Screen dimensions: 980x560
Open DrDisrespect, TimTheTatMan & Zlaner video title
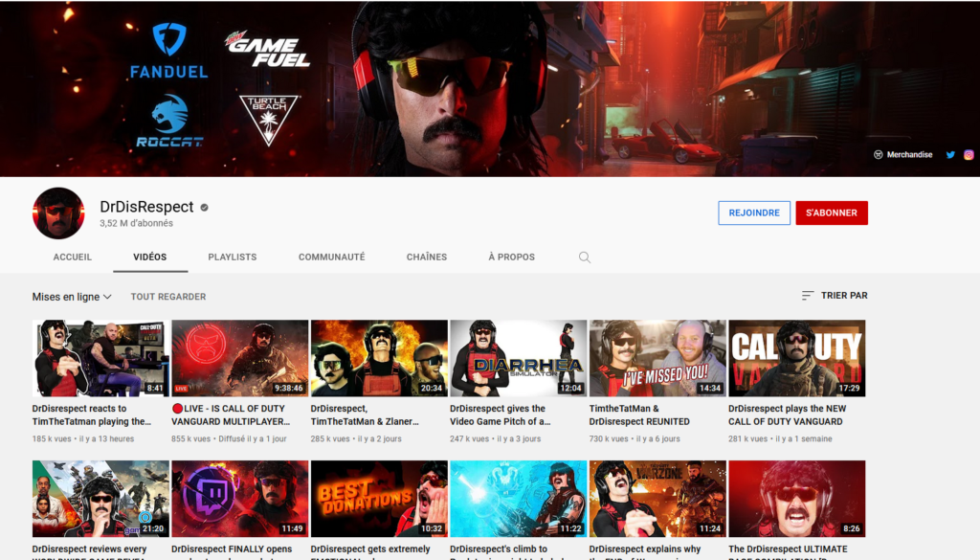(365, 415)
